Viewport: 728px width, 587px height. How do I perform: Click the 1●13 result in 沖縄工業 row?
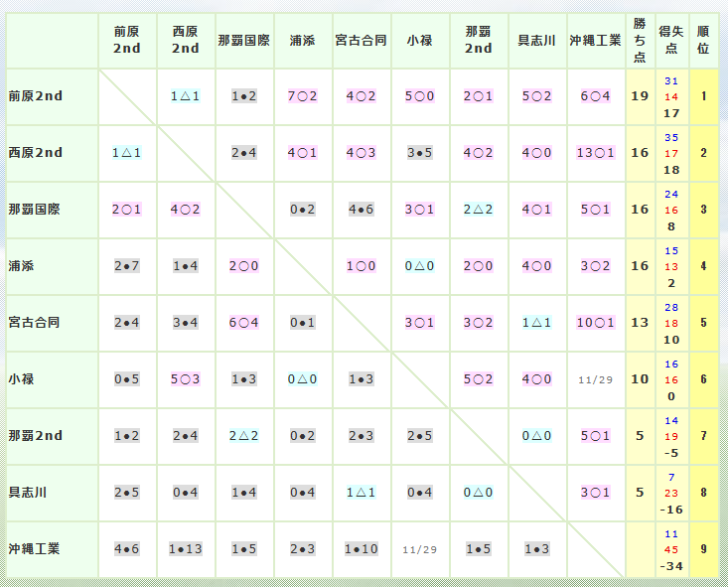click(186, 548)
